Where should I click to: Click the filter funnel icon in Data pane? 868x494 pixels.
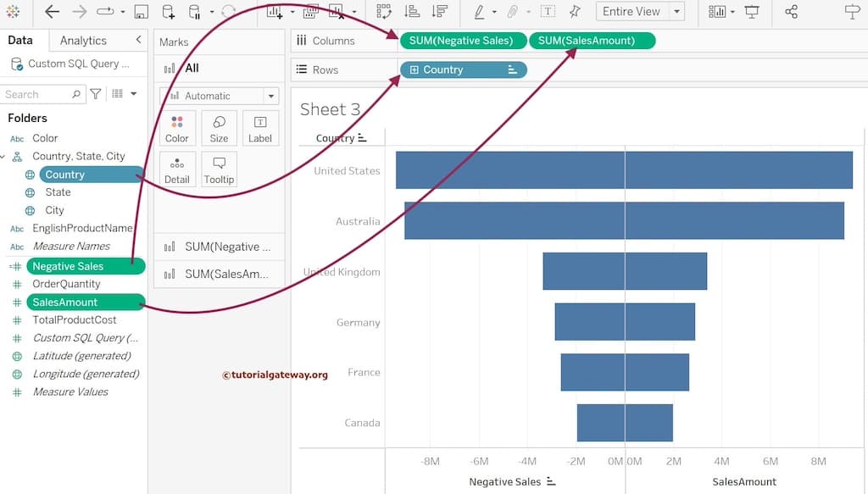click(x=96, y=94)
